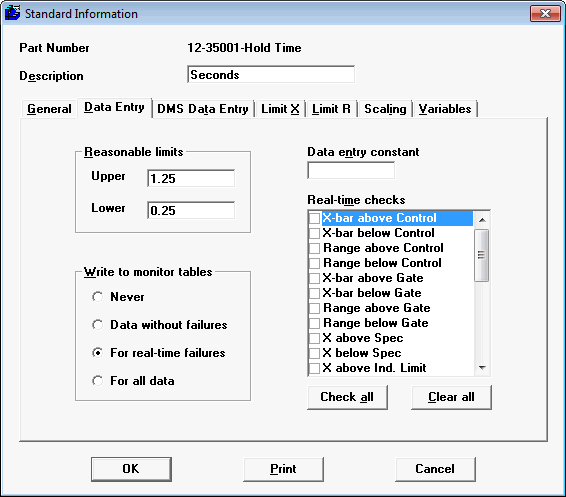
Task: Select the Limit X tab
Action: pyautogui.click(x=280, y=109)
